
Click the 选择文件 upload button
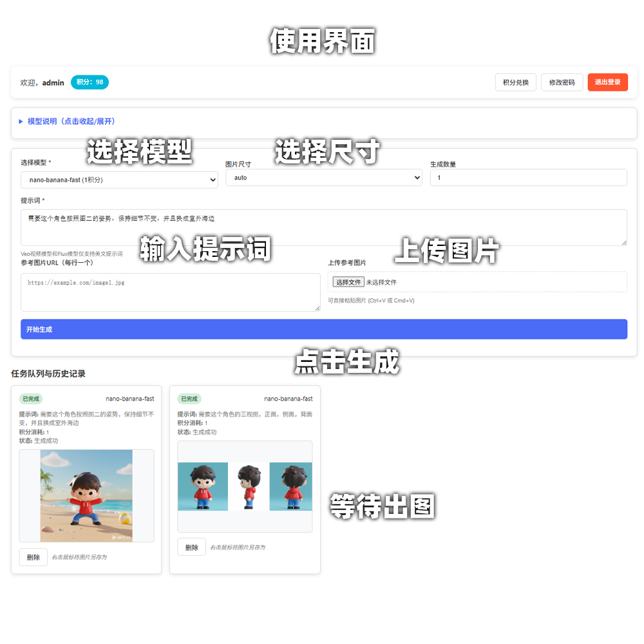point(348,282)
